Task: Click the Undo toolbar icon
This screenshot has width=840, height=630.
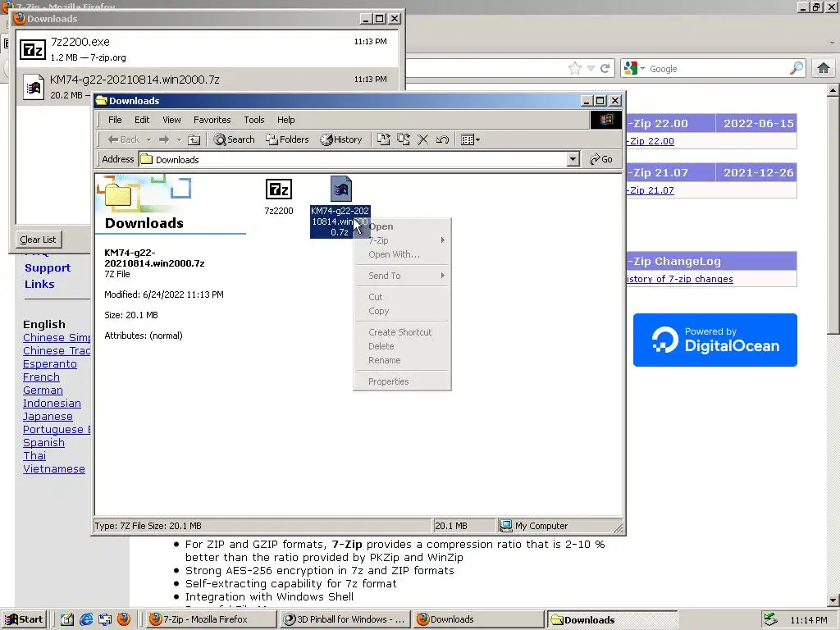Action: (442, 139)
